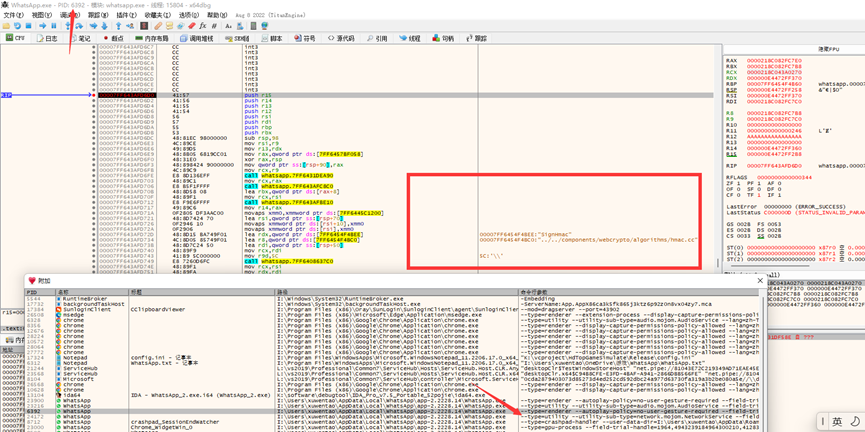Select Notepad row titled config.ini
This screenshot has width=865, height=432.
point(393,358)
